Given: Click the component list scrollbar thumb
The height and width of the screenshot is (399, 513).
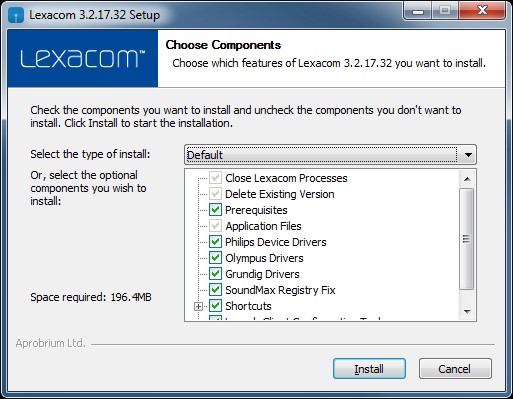Looking at the screenshot, I should [467, 239].
